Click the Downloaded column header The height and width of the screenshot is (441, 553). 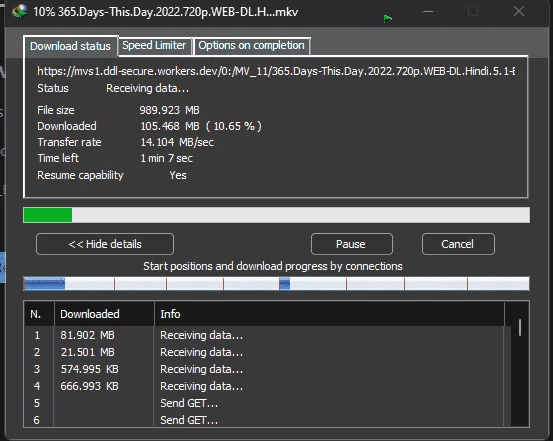point(104,314)
